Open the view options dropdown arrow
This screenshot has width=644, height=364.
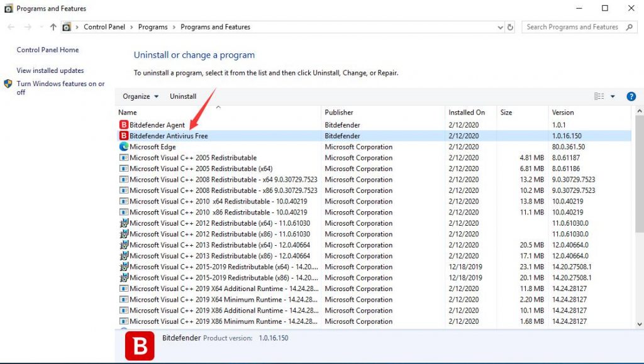click(x=613, y=96)
